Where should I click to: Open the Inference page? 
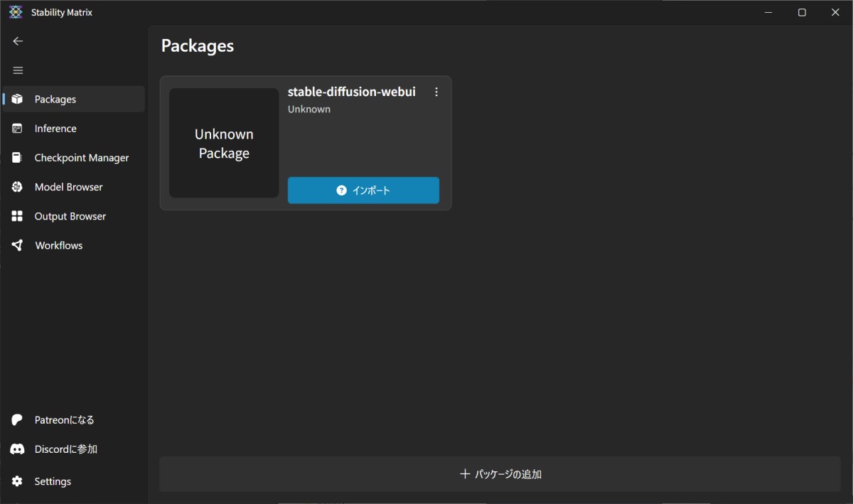pos(74,129)
